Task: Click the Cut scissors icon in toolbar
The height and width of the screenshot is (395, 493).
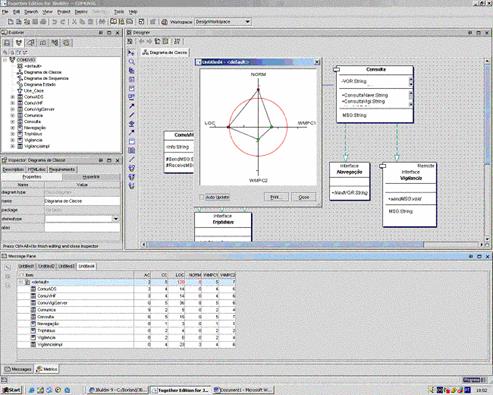Action: point(74,22)
